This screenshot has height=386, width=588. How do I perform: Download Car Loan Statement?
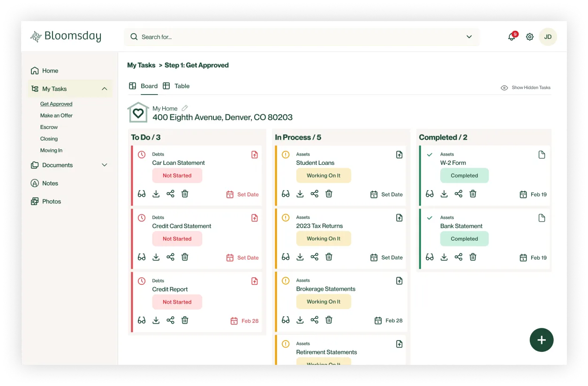[156, 194]
